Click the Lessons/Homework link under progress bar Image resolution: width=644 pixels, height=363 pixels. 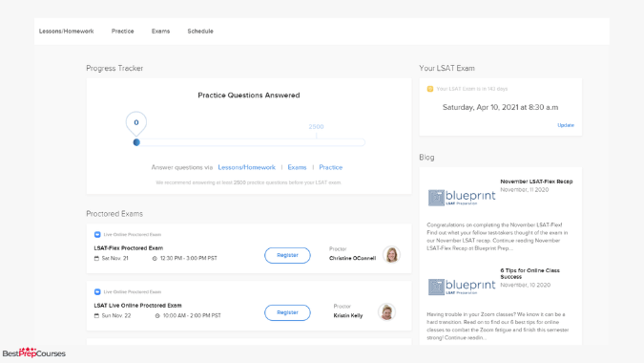pos(246,167)
